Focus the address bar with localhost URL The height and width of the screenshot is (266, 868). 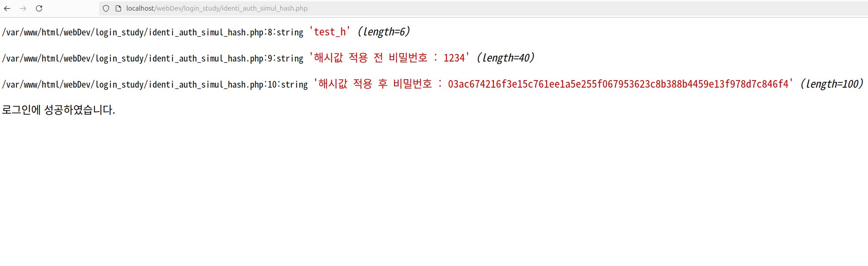coord(483,8)
